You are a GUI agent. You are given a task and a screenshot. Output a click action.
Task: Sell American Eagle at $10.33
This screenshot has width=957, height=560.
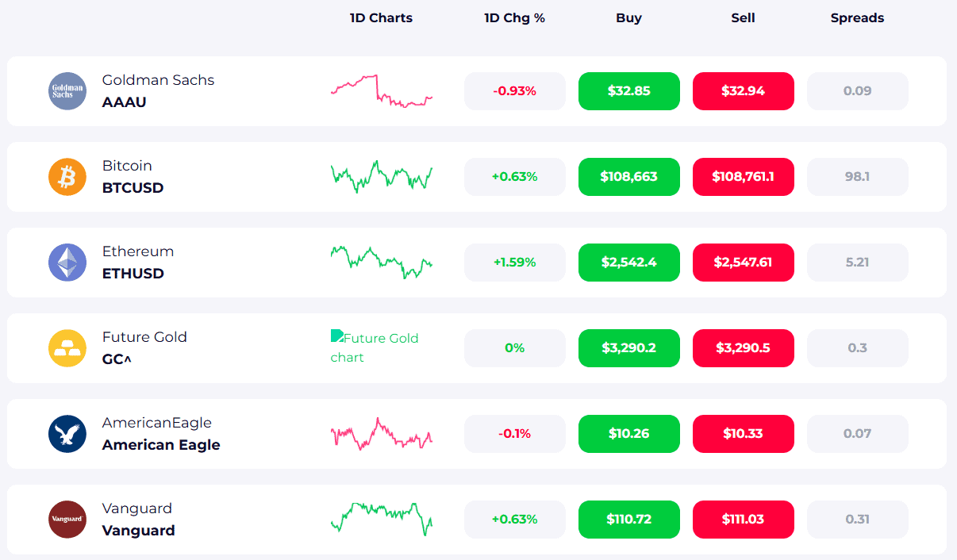point(743,434)
